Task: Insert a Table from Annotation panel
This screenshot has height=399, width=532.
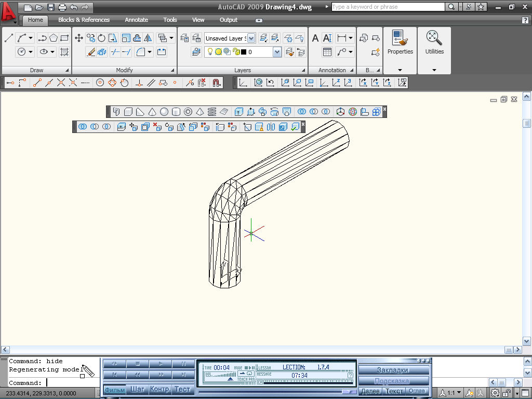Action: coord(327,52)
